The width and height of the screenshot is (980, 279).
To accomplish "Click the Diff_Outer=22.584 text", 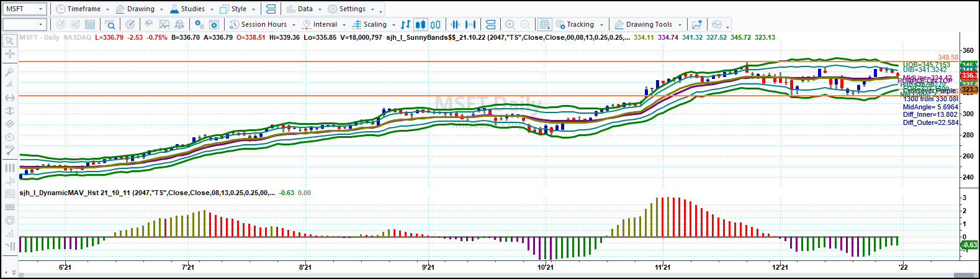I will [x=930, y=122].
